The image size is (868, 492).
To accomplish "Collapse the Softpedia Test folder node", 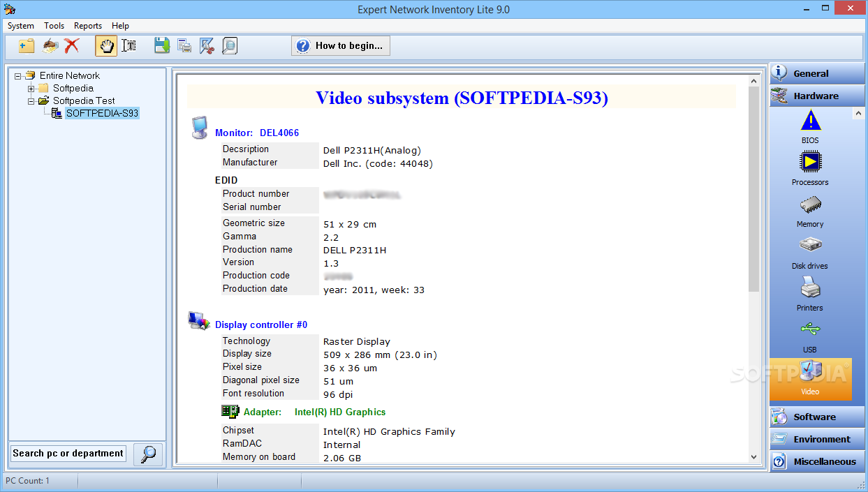I will click(x=31, y=101).
